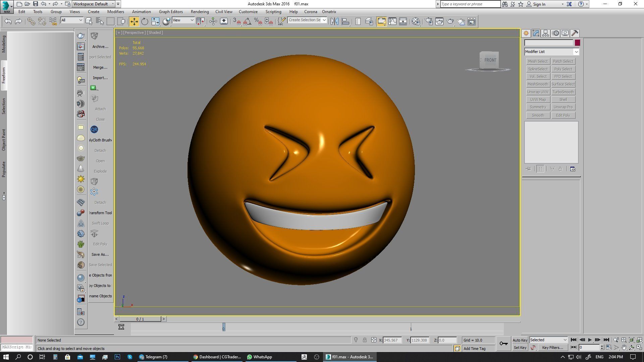Click the Mirror tool icon
The height and width of the screenshot is (362, 644).
coord(334,21)
